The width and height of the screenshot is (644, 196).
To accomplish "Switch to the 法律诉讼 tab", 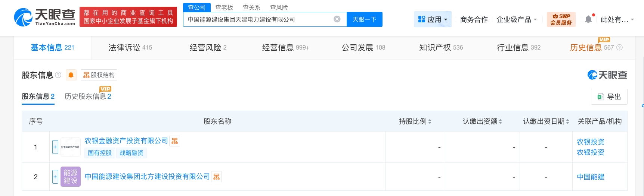I will click(x=130, y=47).
